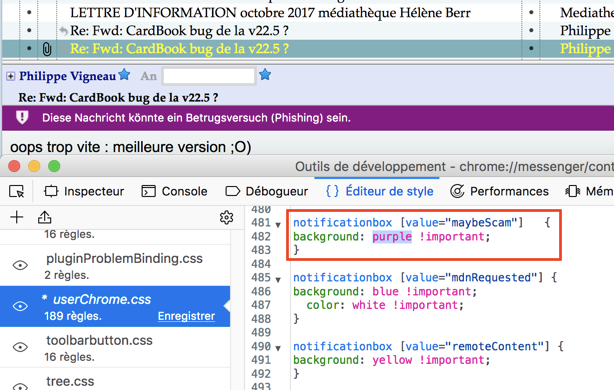Click the blank recipient address field

click(209, 76)
